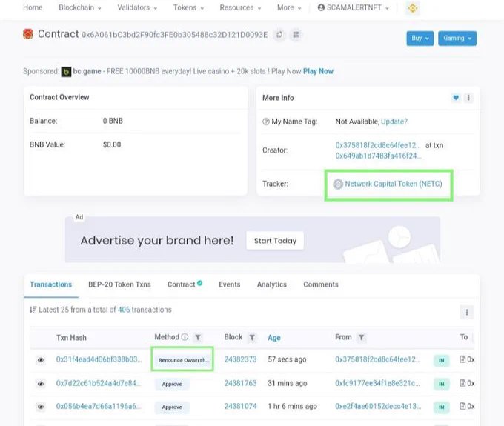The image size is (504, 426).
Task: Open the BNB chain network icon
Action: click(x=413, y=8)
